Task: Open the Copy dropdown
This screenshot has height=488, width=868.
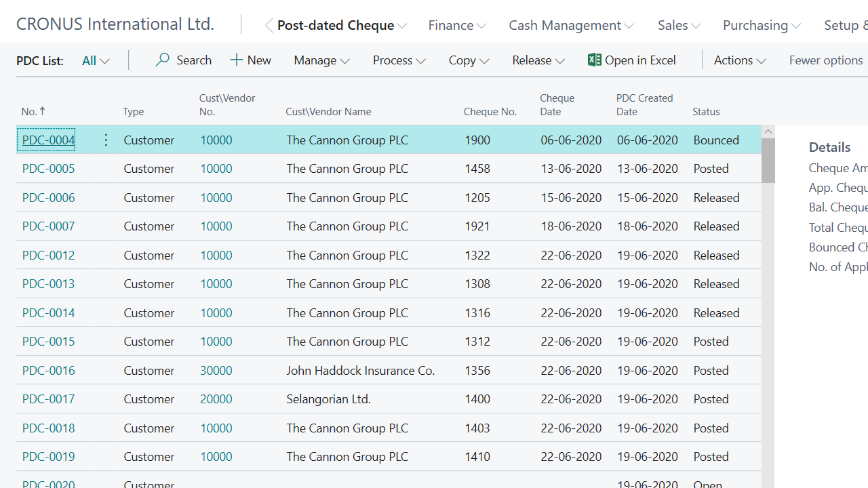Action: (469, 60)
